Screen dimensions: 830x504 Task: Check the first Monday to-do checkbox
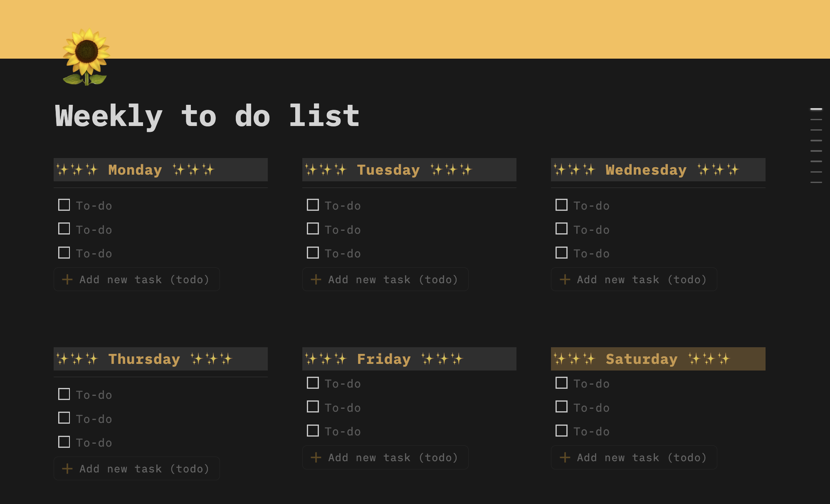pyautogui.click(x=64, y=205)
